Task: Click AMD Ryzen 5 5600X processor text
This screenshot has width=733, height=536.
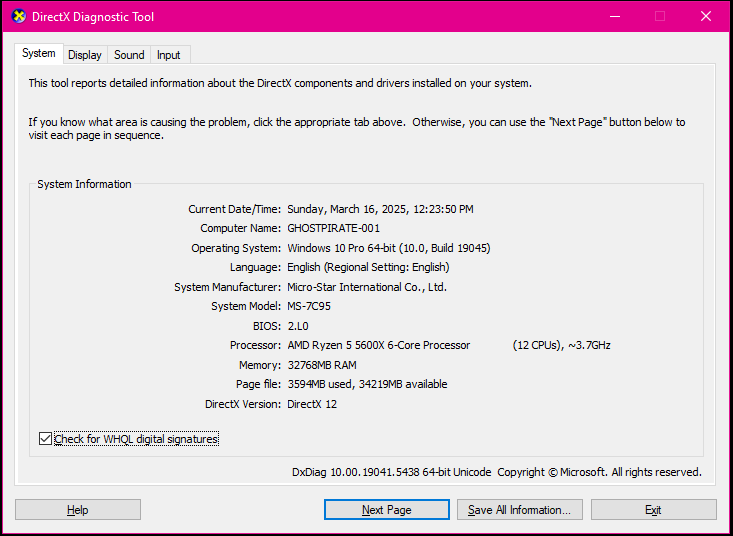Action: 379,345
